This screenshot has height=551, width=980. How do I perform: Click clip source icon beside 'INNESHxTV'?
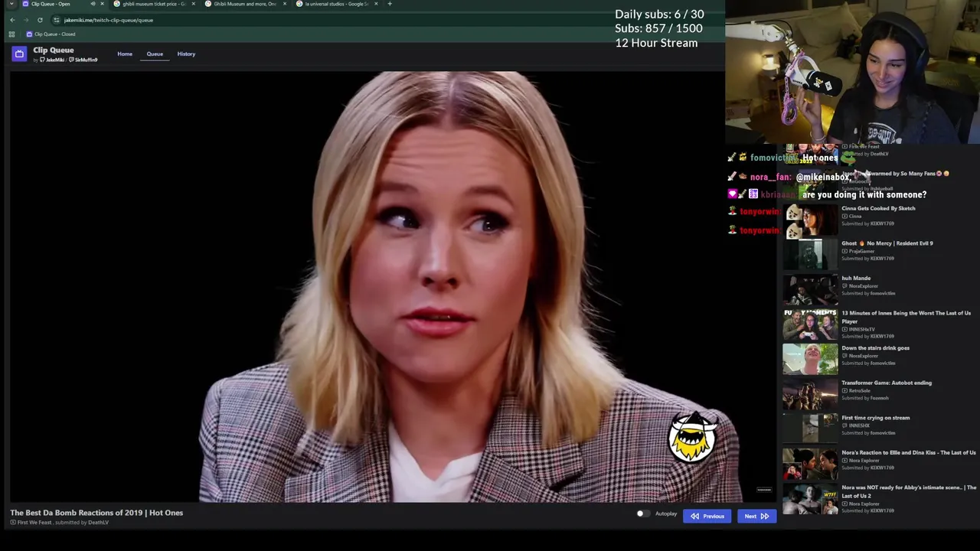[844, 329]
